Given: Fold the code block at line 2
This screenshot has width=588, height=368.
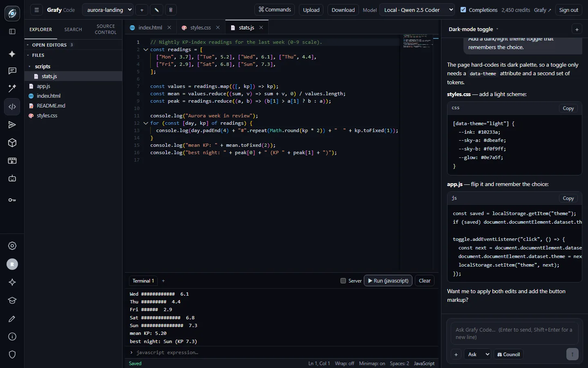Looking at the screenshot, I should 146,49.
